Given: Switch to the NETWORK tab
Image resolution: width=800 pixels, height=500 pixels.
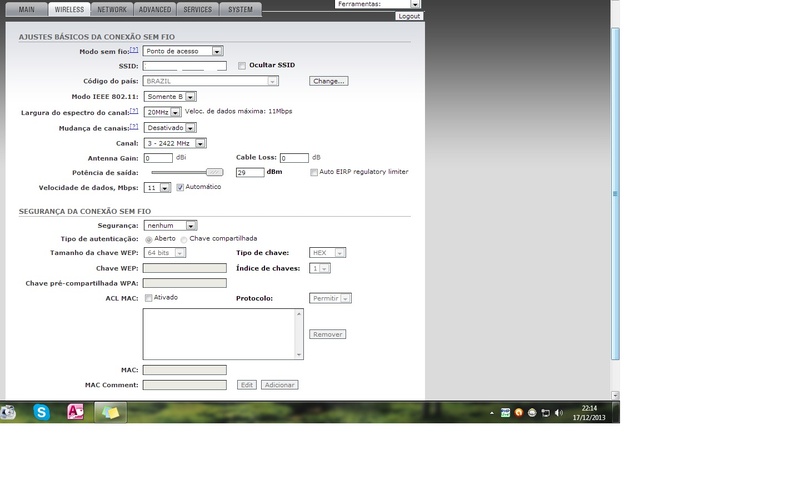Looking at the screenshot, I should 112,10.
